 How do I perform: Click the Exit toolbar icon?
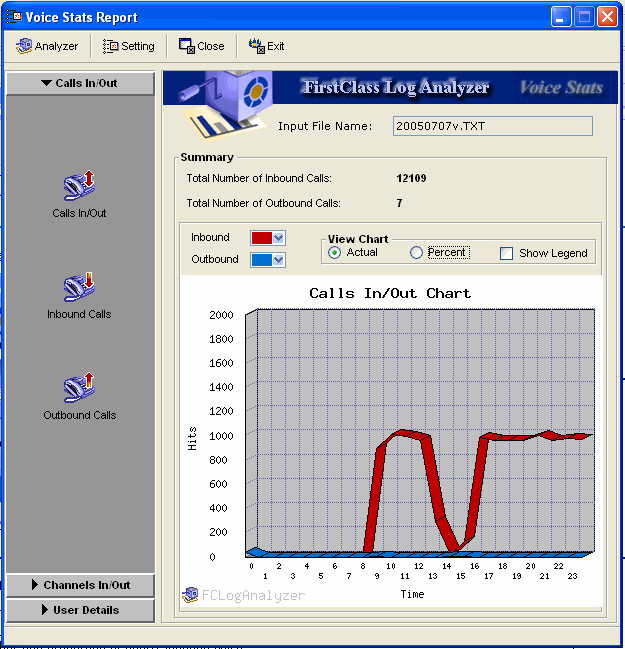coord(256,46)
